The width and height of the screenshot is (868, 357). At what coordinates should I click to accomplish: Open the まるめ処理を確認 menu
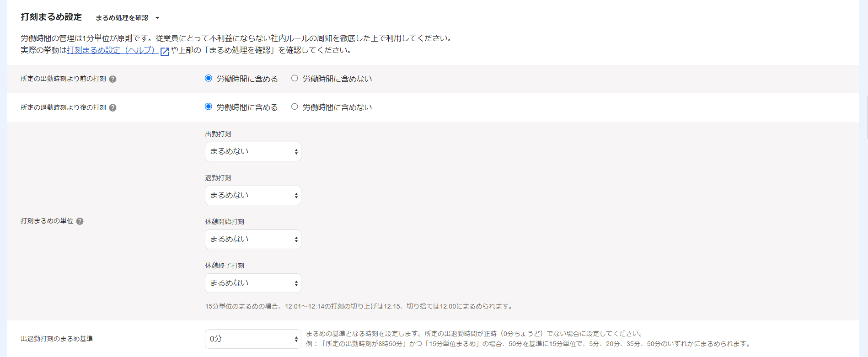(x=122, y=18)
